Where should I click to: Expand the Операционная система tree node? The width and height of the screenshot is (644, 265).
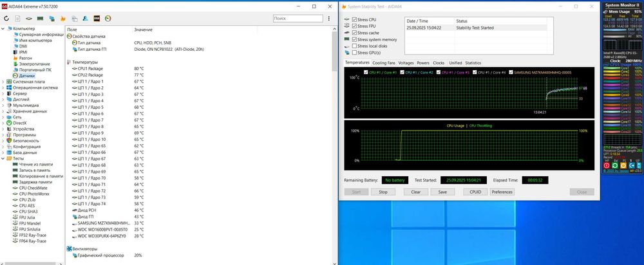pos(3,87)
